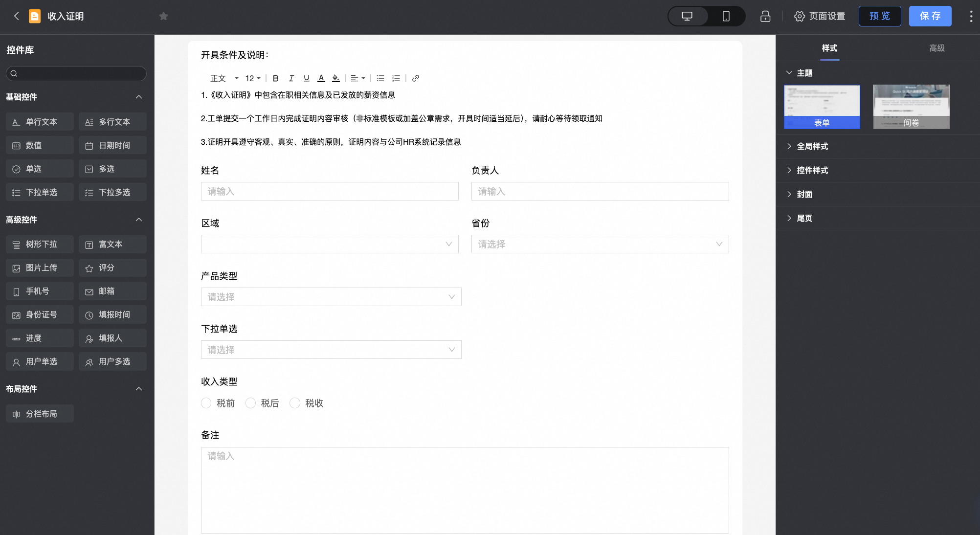
Task: Switch to the 高级 tab
Action: (x=937, y=48)
